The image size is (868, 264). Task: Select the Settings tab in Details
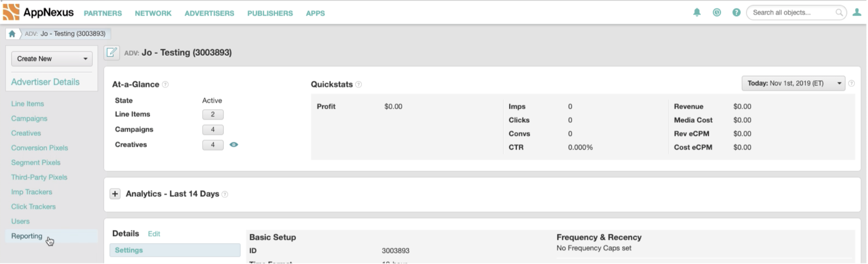coord(175,250)
